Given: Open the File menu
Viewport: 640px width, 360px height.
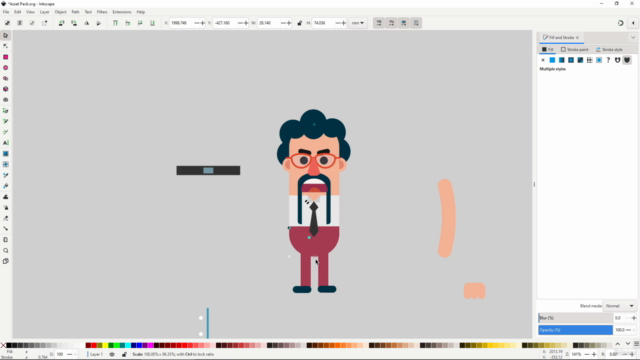Looking at the screenshot, I should 6,12.
